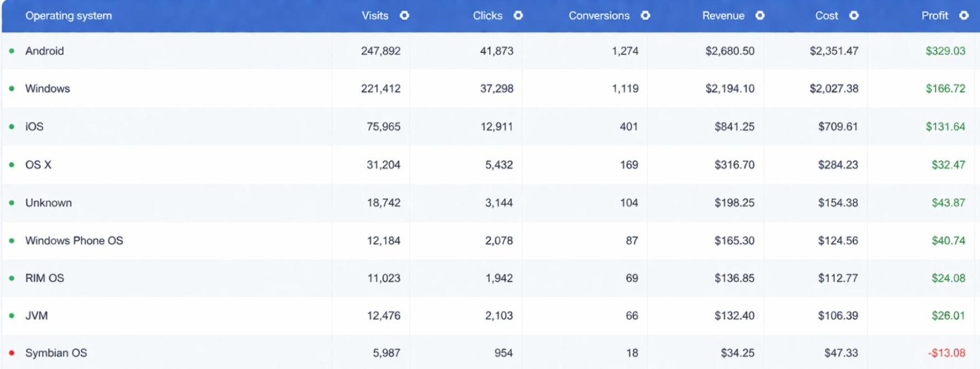980x369 pixels.
Task: Click JVM visits value 12,476
Action: click(384, 316)
